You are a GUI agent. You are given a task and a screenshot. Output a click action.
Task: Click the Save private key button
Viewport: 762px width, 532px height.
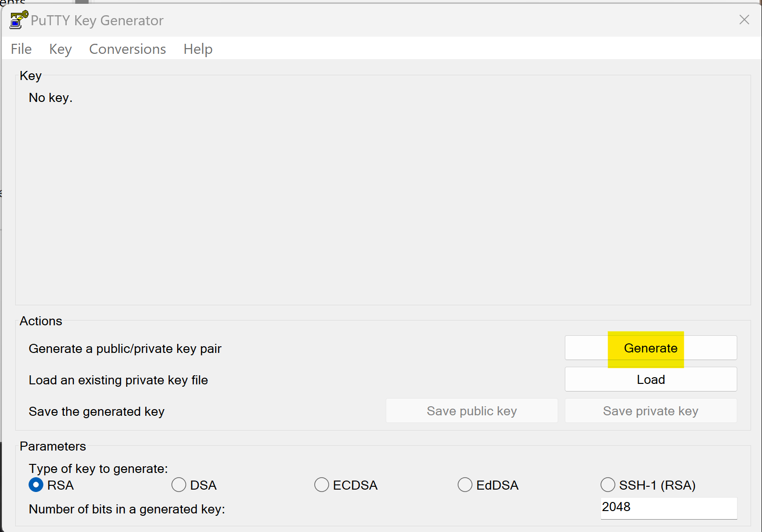(x=651, y=411)
